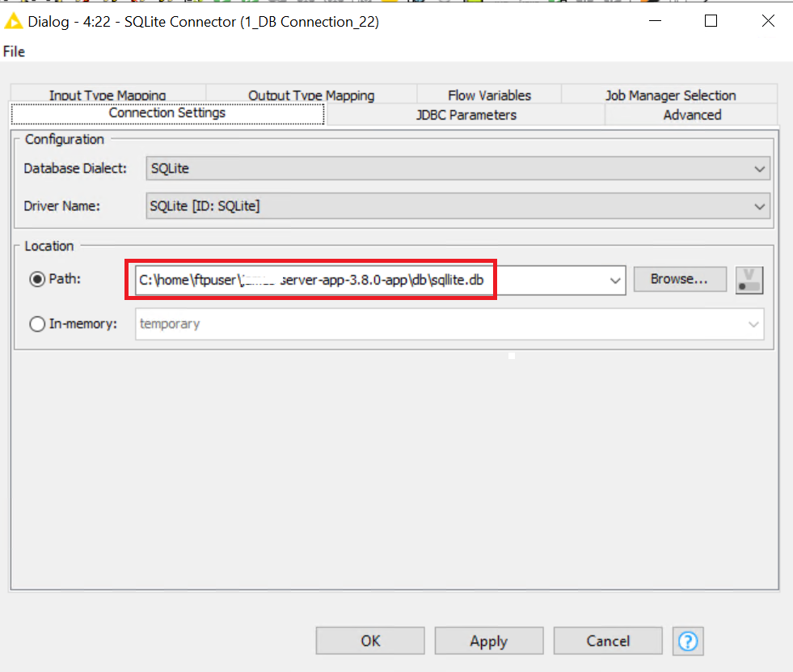Switch to the Flow Variables tab
793x672 pixels.
point(489,95)
